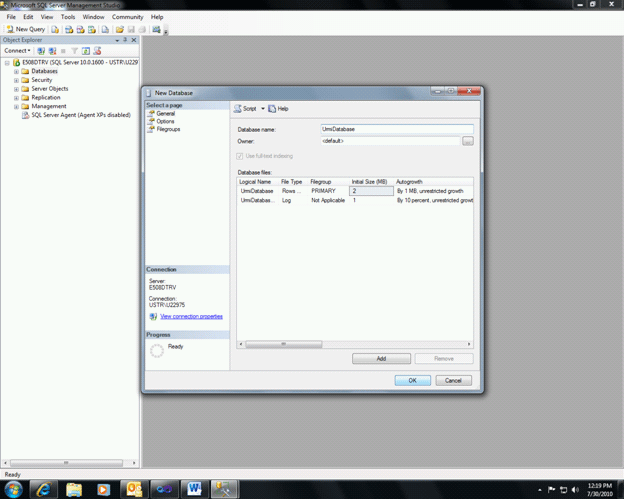Image resolution: width=624 pixels, height=499 pixels.
Task: Open the main toolbar options overflow arrow
Action: tap(166, 31)
